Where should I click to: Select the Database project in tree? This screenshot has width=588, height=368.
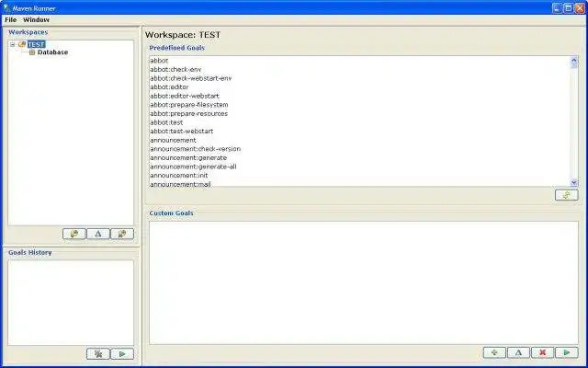click(52, 52)
